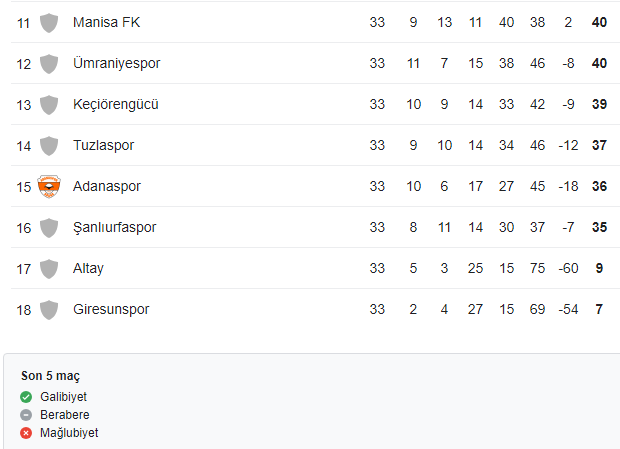This screenshot has height=449, width=620.
Task: Click the Adanaspor orange team crest
Action: pyautogui.click(x=49, y=186)
